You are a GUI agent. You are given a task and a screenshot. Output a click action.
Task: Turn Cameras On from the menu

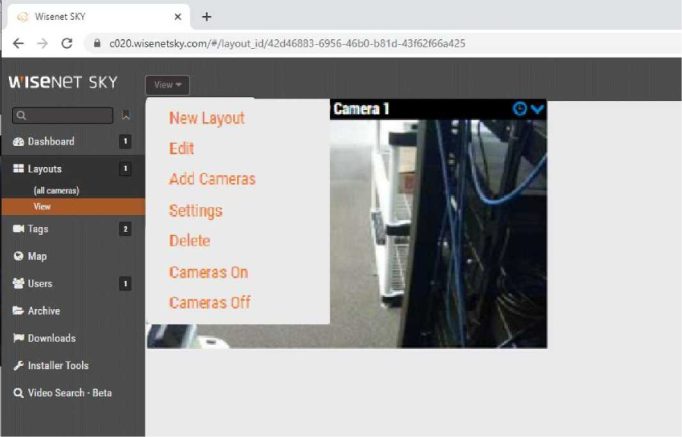208,272
